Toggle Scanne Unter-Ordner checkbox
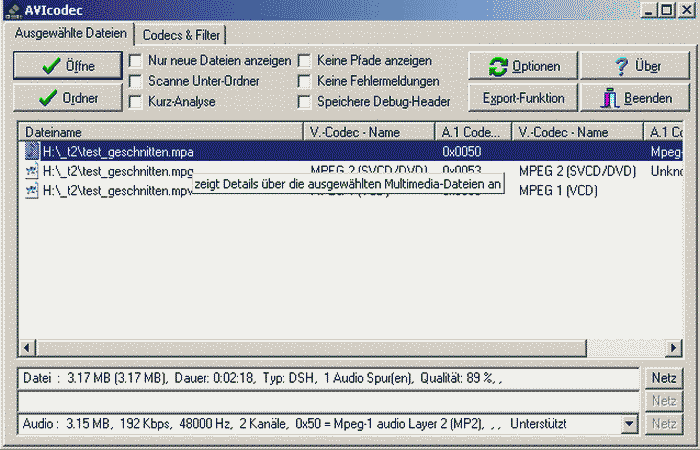 click(135, 81)
